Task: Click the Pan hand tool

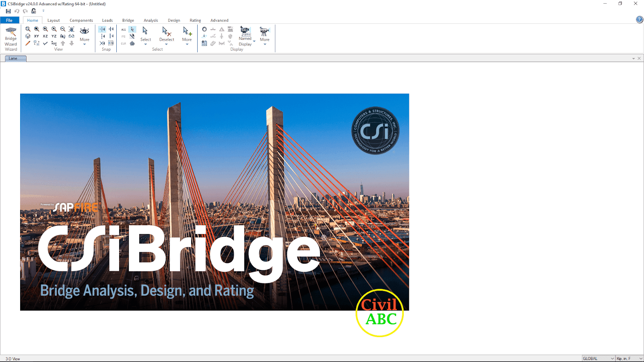Action: pos(71,29)
